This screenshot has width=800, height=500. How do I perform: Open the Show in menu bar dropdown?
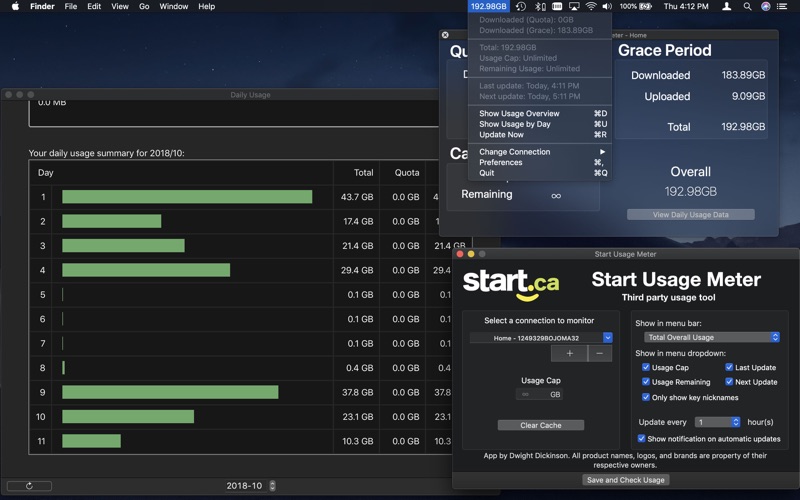[x=712, y=337]
